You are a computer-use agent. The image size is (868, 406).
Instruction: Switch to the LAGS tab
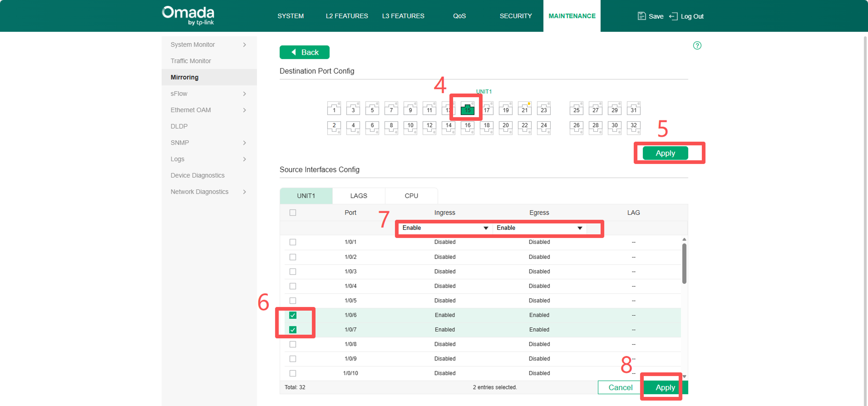tap(359, 196)
